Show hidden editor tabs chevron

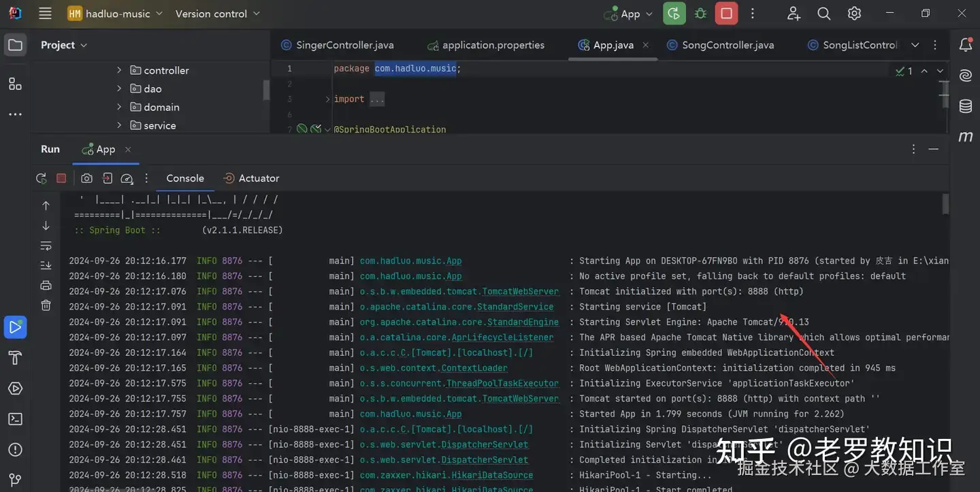pos(915,45)
